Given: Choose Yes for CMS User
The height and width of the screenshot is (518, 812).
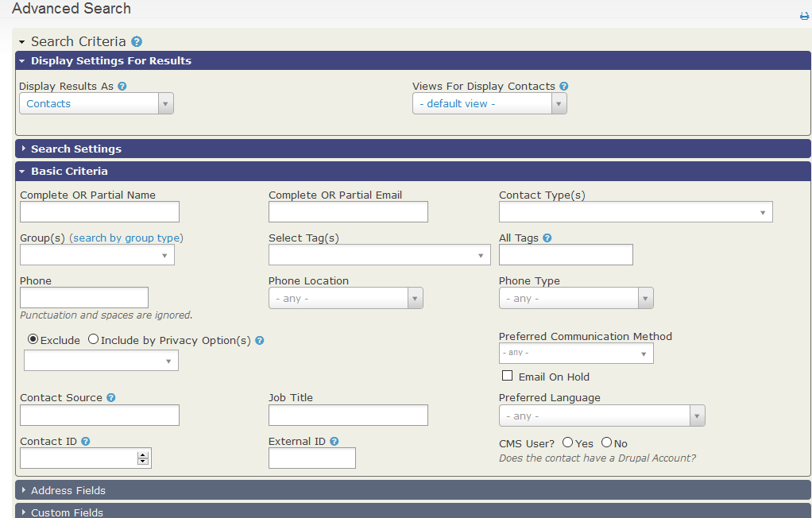Looking at the screenshot, I should 566,443.
